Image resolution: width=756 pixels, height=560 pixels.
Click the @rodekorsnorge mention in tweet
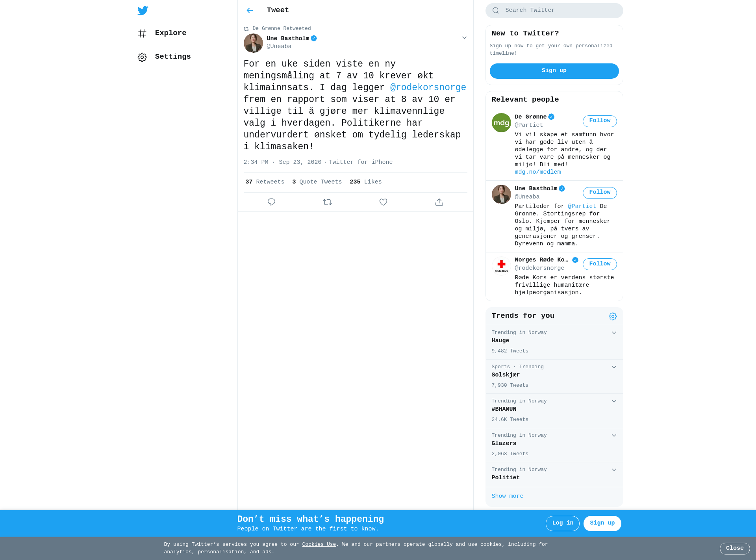tap(428, 87)
